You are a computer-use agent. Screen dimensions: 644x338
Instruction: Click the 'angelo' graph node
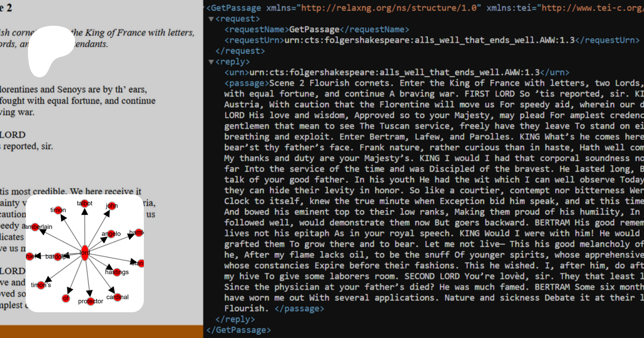(111, 234)
